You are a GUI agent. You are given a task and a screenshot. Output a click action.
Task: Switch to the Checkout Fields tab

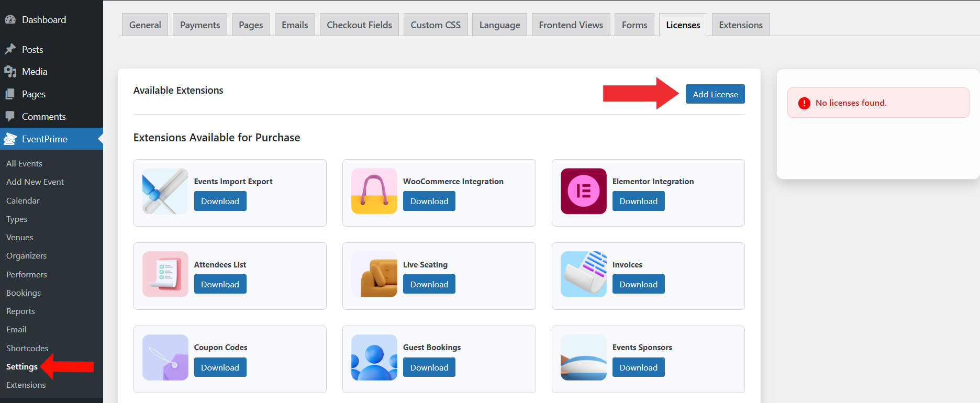pos(359,25)
